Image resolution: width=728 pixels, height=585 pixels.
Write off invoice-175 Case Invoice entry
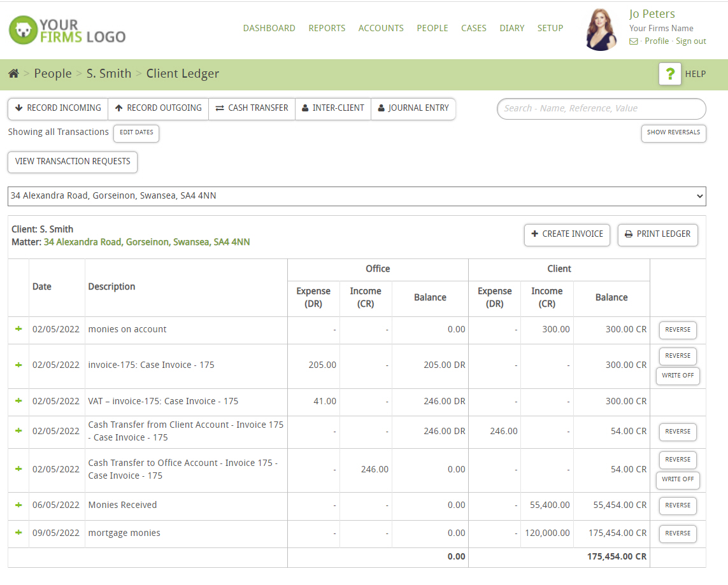click(x=678, y=376)
